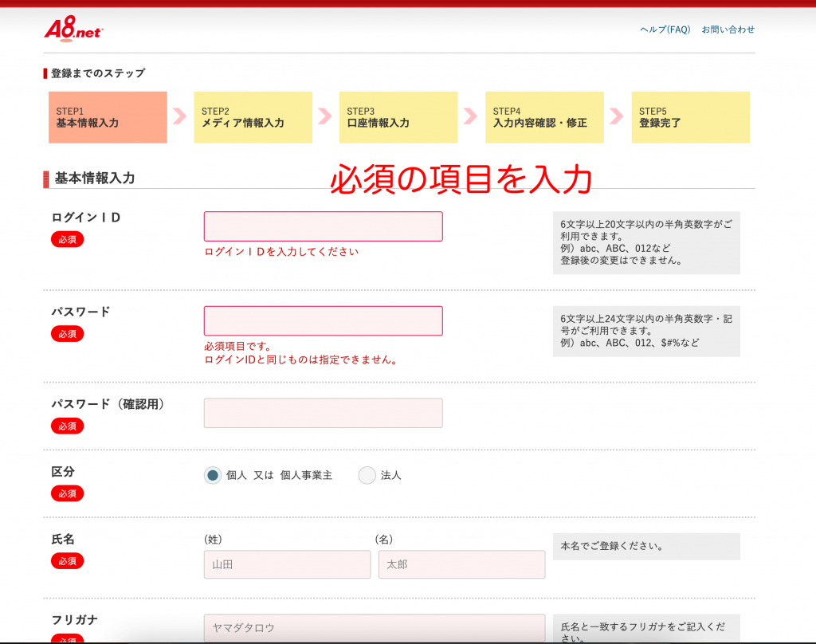Focus the パスワード(確認用) input field

[323, 413]
